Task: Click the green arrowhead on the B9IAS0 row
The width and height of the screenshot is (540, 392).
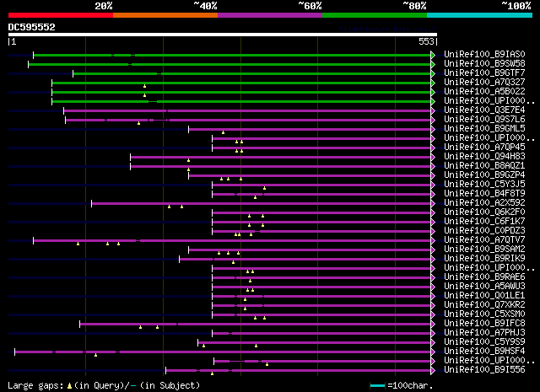Action: [x=433, y=55]
